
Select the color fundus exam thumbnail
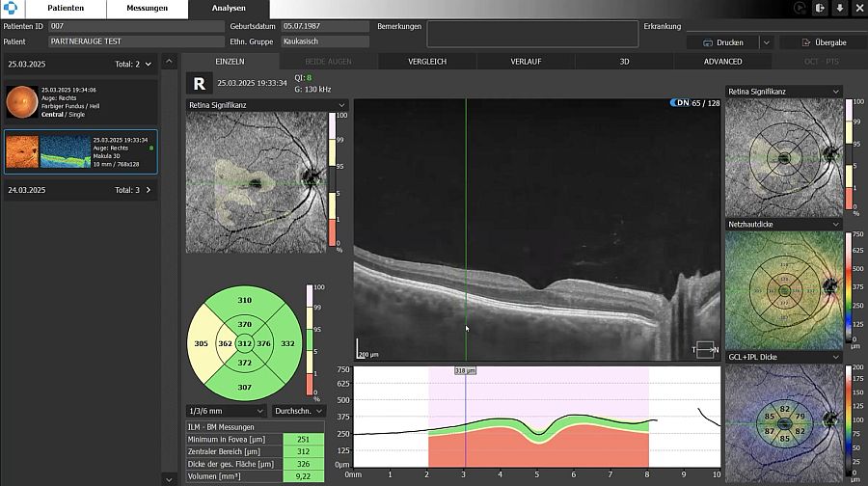click(x=21, y=101)
